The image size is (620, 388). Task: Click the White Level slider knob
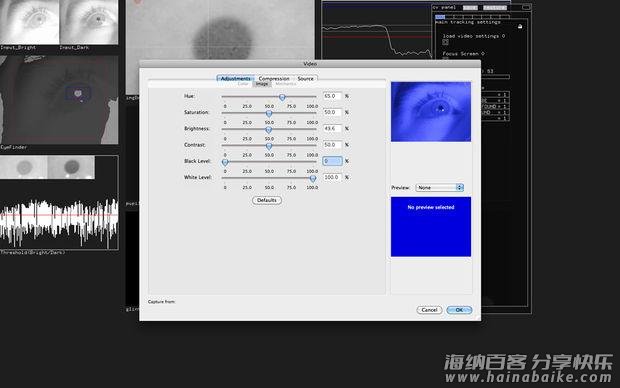(x=313, y=179)
